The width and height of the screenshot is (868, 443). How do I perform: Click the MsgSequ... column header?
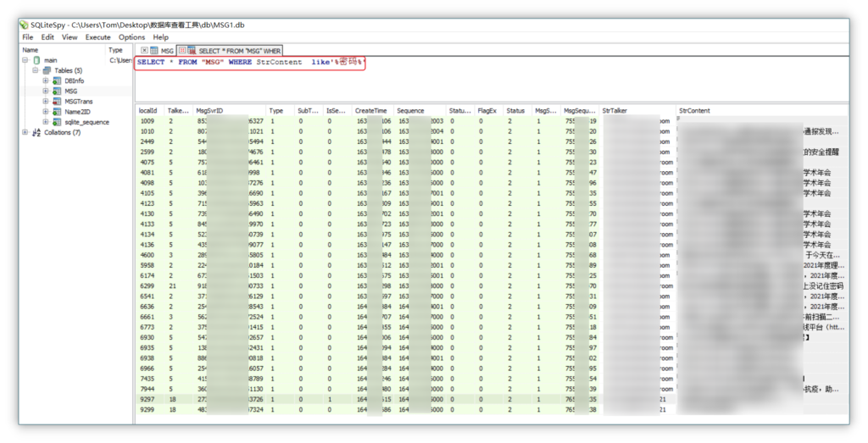coord(580,111)
